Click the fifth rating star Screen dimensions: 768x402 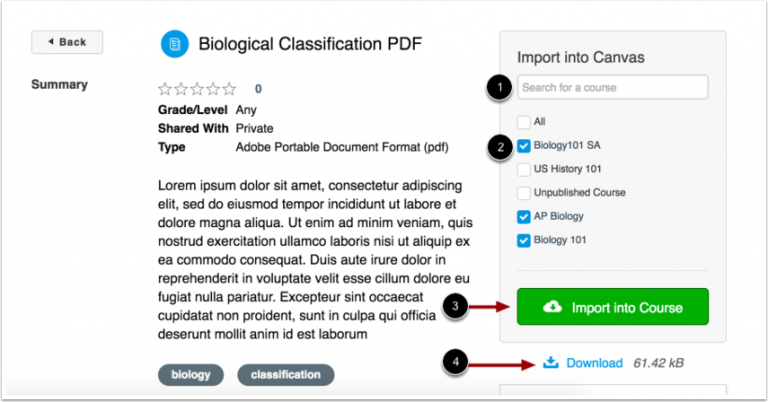[x=229, y=89]
